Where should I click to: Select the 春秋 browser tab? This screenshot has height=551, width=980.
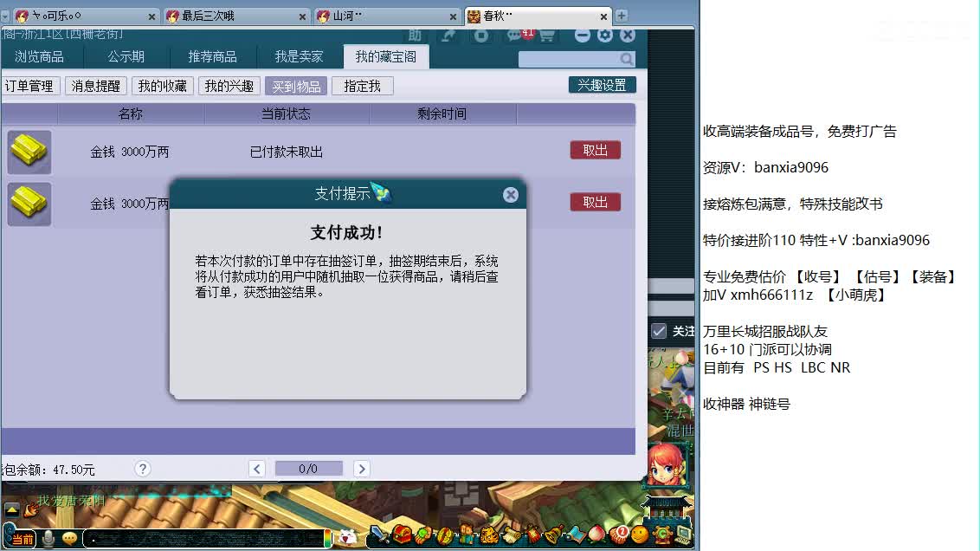point(538,16)
